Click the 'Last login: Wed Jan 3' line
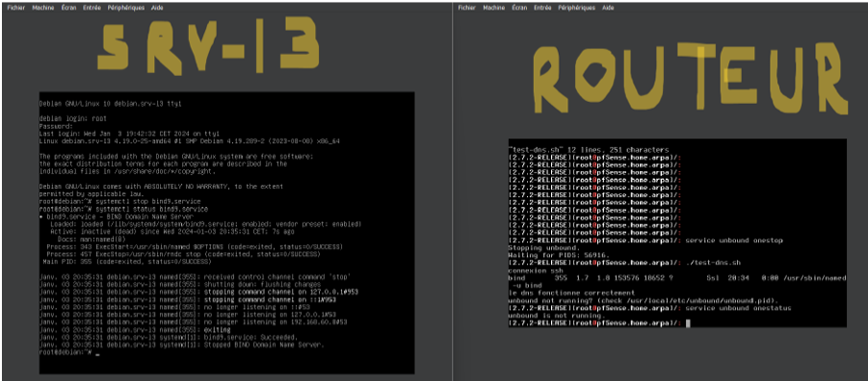 (x=129, y=134)
